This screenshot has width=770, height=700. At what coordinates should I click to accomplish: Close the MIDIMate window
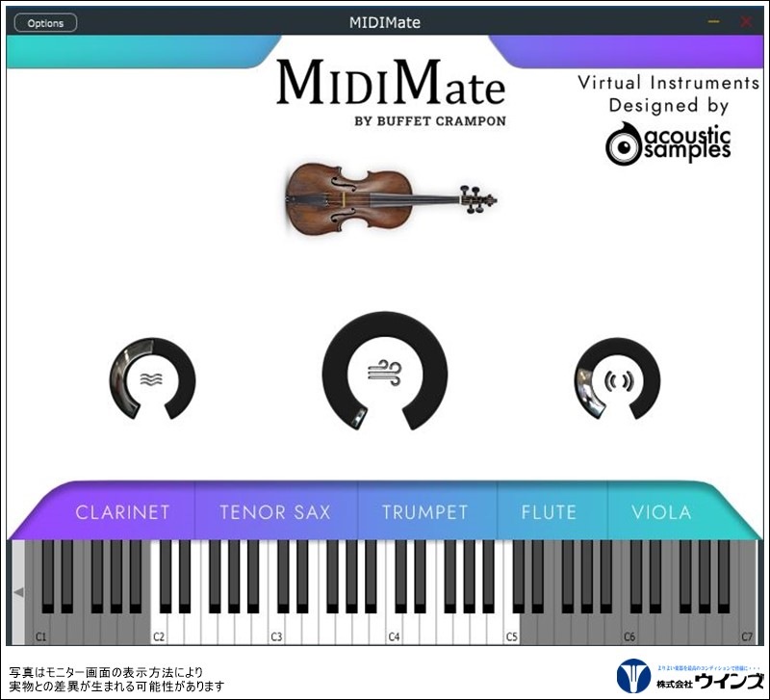click(x=746, y=21)
